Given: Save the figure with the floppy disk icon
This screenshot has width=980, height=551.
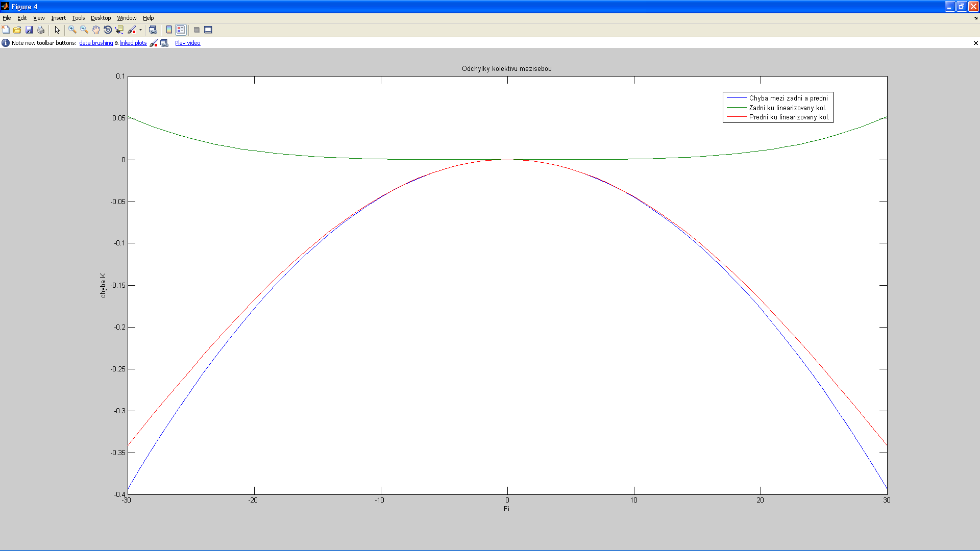Looking at the screenshot, I should coord(29,30).
